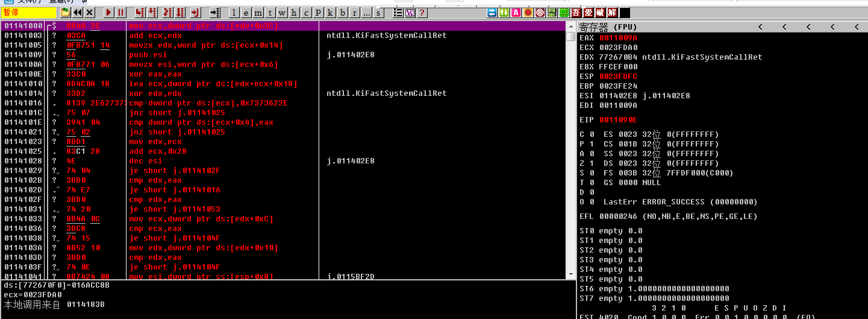Open Executable modules with the 'e' button
The width and height of the screenshot is (868, 319).
(246, 13)
